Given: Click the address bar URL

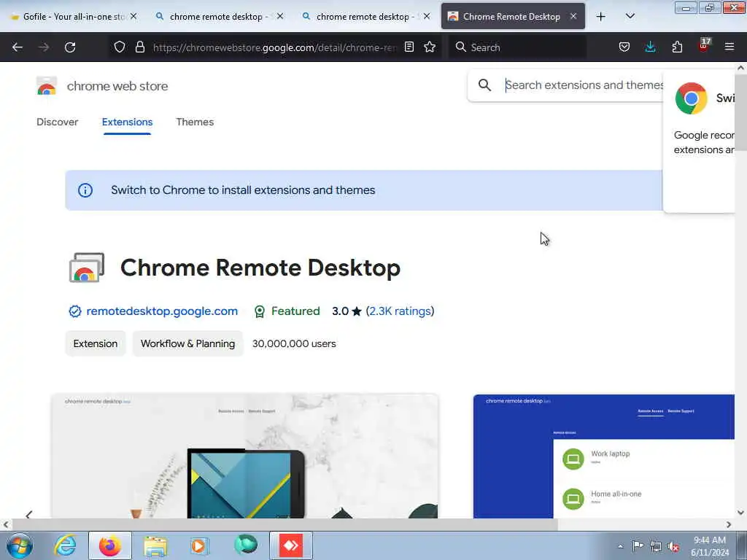Looking at the screenshot, I should tap(275, 47).
